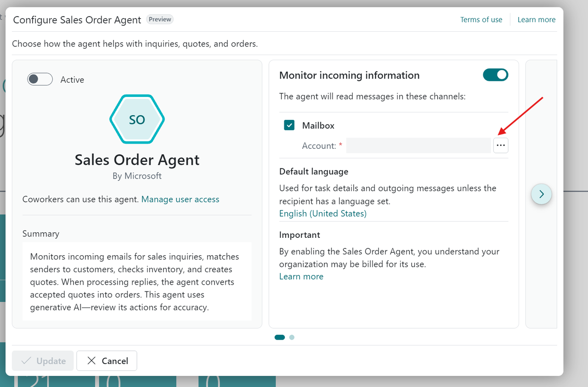Click the 'By Microsoft' text
The image size is (588, 387).
click(x=137, y=176)
